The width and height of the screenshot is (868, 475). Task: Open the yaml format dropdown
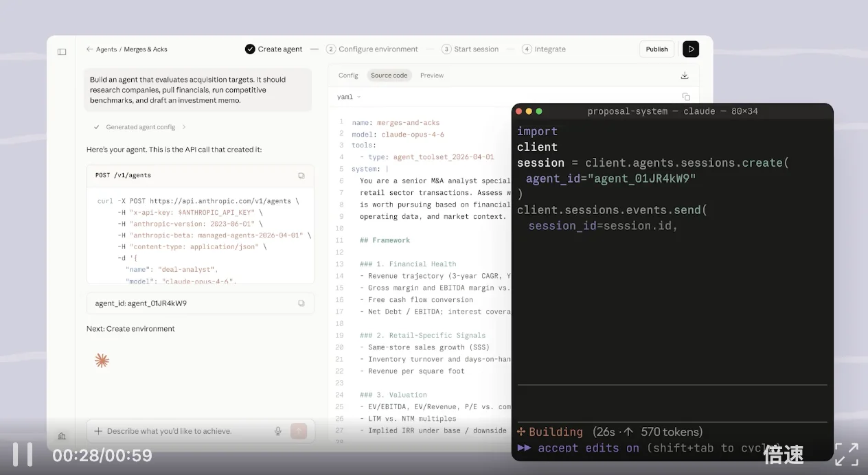pyautogui.click(x=348, y=97)
